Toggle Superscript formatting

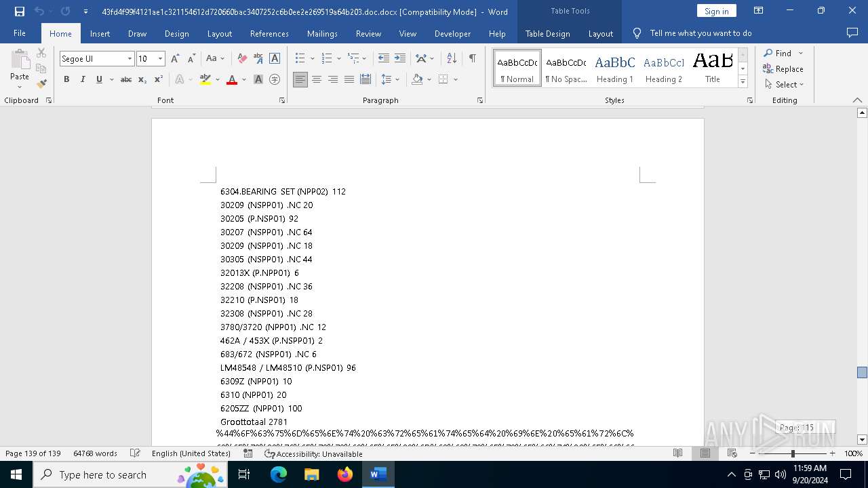point(159,80)
